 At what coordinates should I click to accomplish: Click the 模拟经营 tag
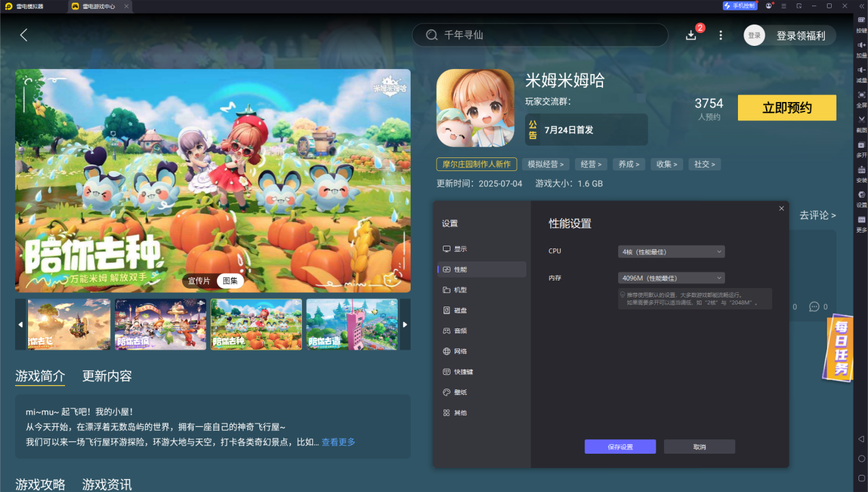point(546,164)
